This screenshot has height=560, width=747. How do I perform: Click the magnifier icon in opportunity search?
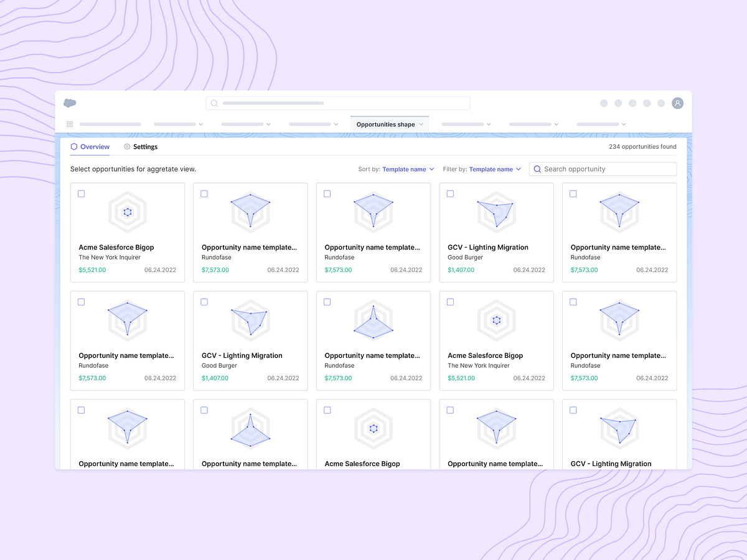tap(537, 169)
